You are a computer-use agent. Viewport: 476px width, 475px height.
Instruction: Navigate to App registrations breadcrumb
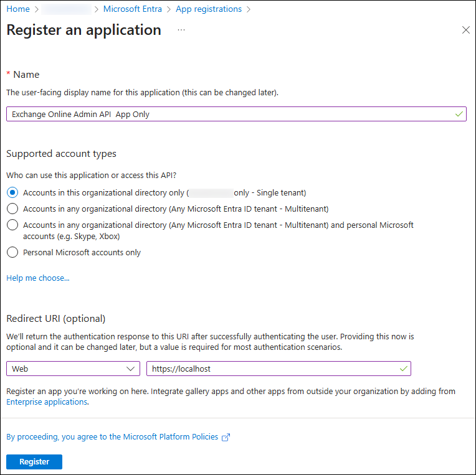pyautogui.click(x=209, y=9)
